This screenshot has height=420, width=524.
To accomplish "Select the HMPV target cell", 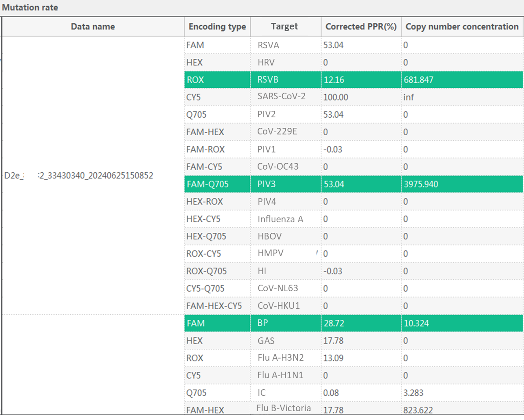I will 270,253.
